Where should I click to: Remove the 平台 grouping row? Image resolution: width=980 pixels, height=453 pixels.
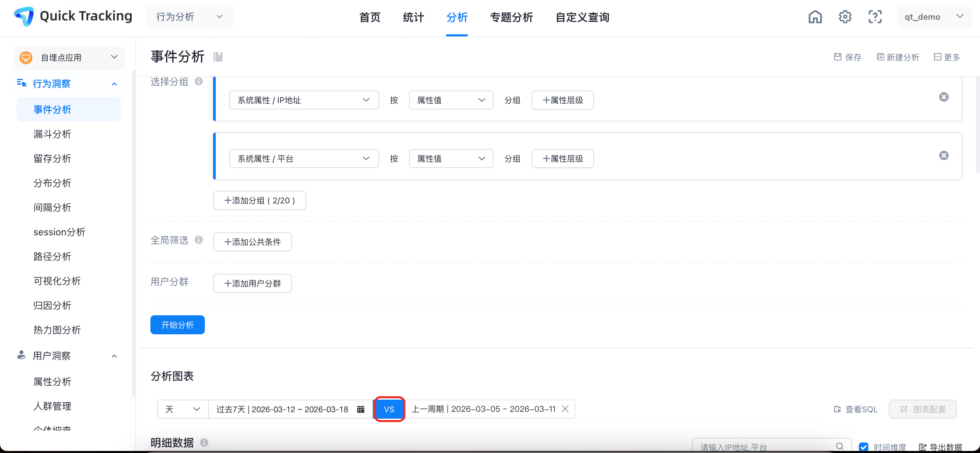point(944,155)
